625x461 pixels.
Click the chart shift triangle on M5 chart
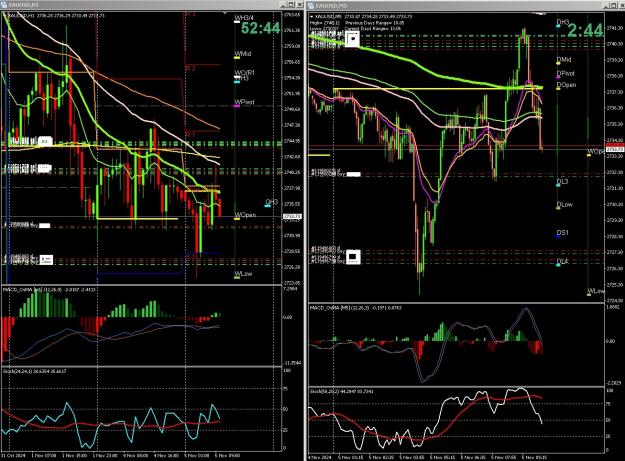coord(541,14)
